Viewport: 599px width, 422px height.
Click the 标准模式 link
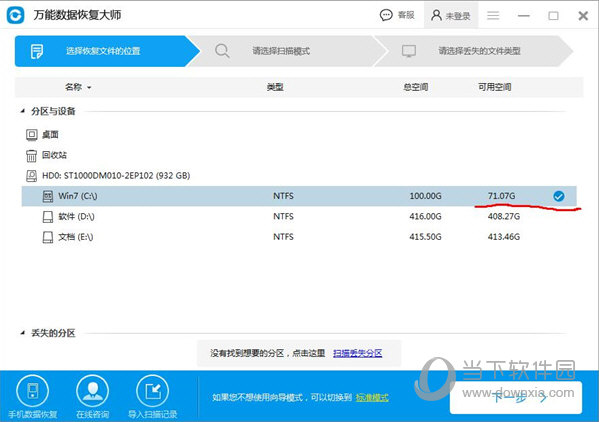pos(372,398)
